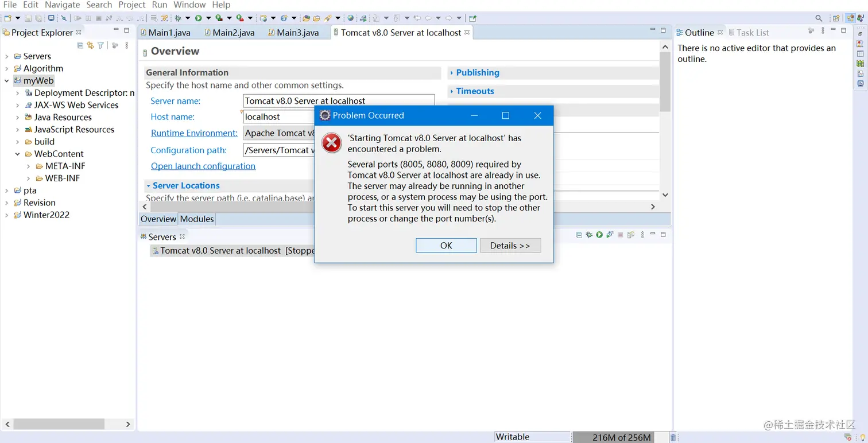Start the server in debug mode from the Servers panel

[589, 235]
